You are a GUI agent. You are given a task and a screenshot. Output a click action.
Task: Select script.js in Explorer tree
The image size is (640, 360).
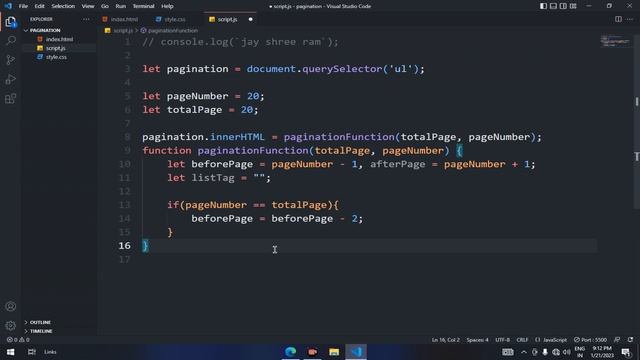(56, 48)
